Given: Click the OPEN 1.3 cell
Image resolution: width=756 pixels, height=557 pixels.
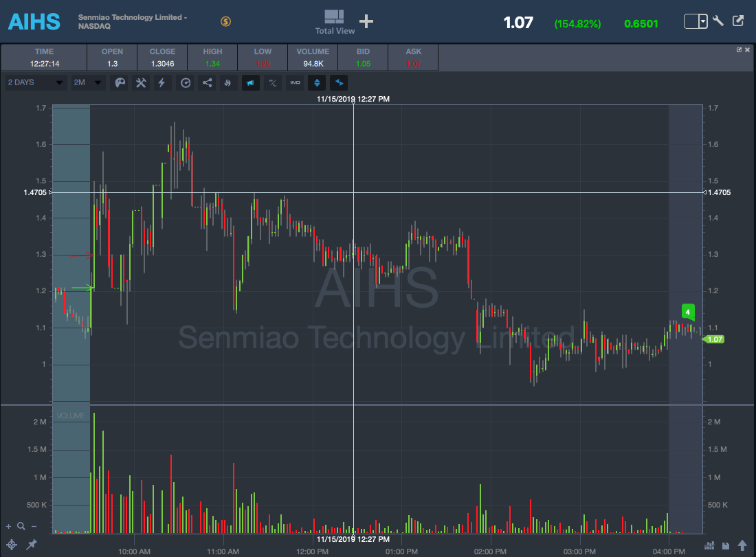Looking at the screenshot, I should point(112,57).
